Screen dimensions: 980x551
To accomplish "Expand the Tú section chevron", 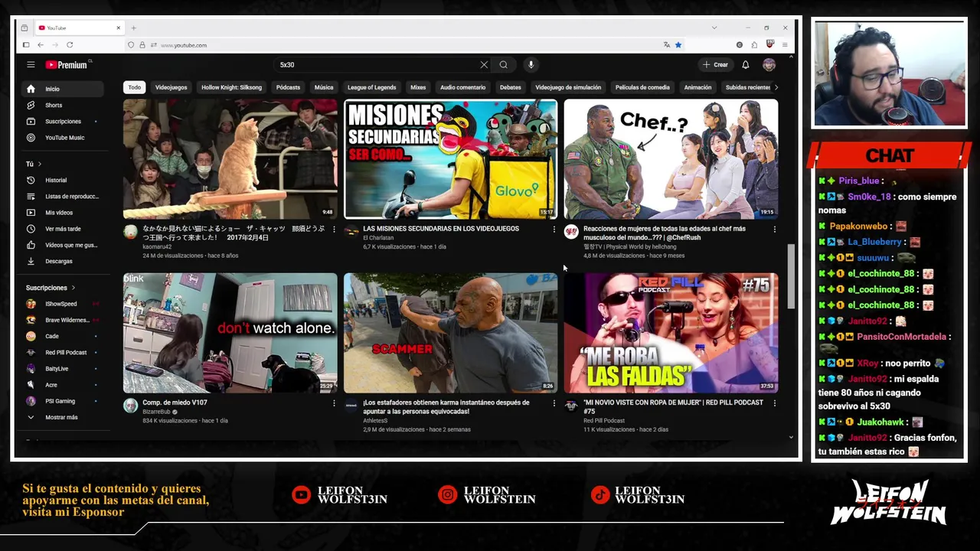I will point(40,164).
